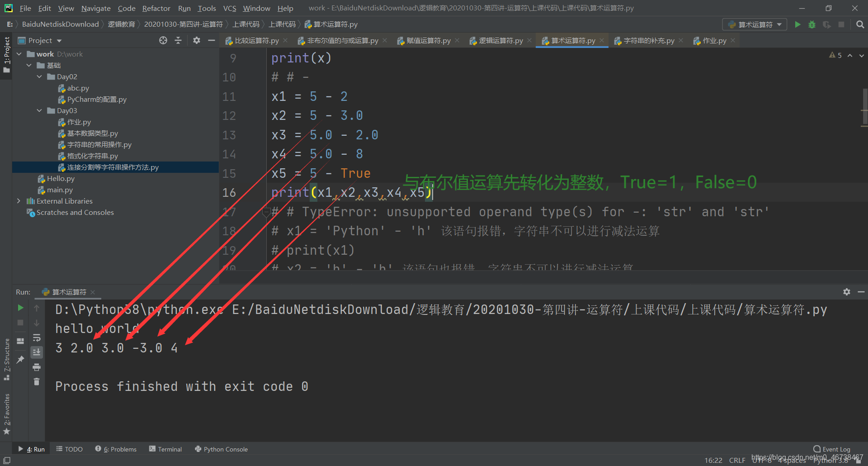Hide the Run tool window
This screenshot has height=466, width=868.
pyautogui.click(x=861, y=292)
